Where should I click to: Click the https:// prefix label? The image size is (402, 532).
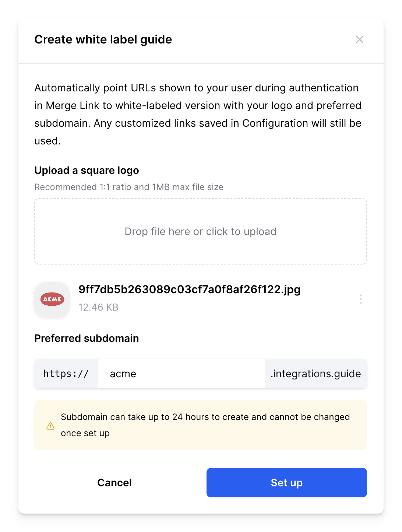point(66,374)
